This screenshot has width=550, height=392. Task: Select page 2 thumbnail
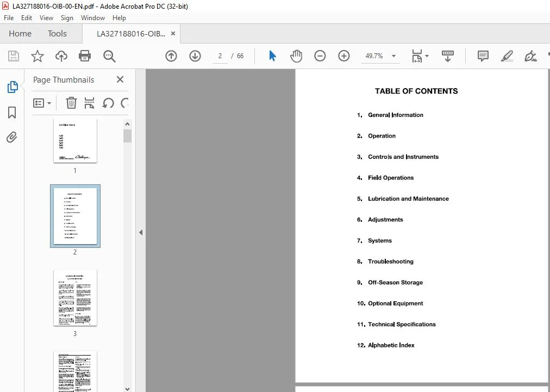tap(75, 216)
